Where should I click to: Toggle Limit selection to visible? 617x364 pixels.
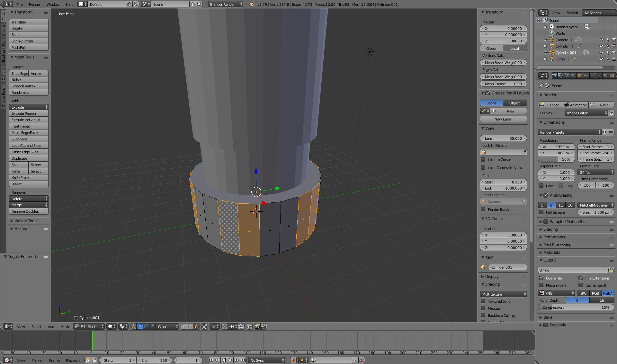(205, 326)
